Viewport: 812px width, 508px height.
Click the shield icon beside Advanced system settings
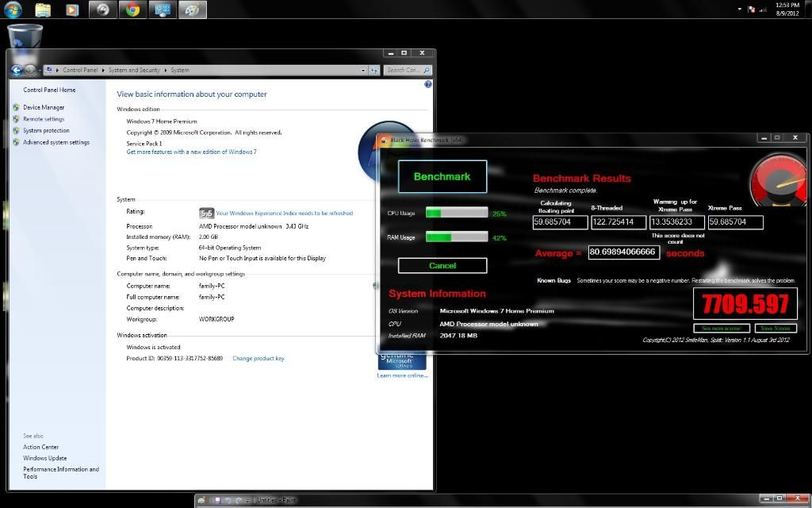16,142
